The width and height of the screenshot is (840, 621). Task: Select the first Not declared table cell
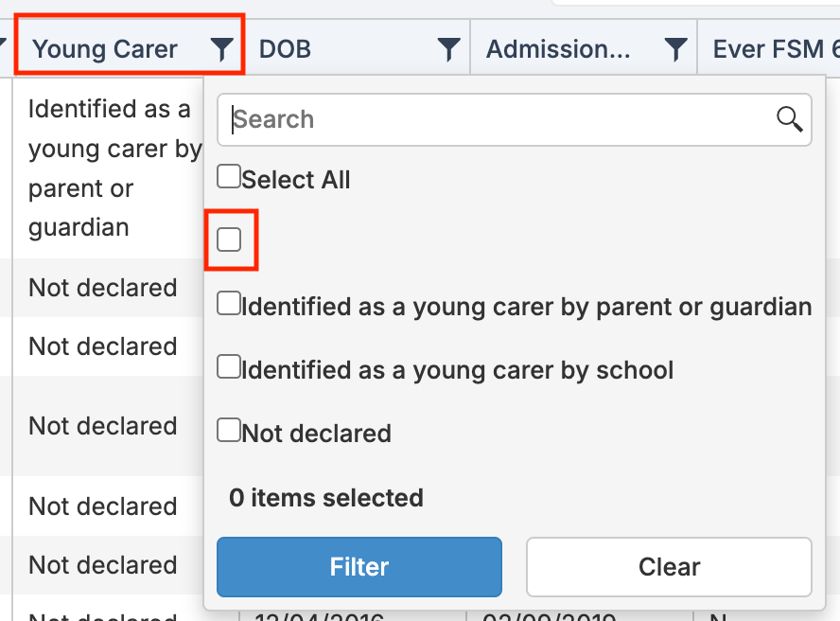103,288
